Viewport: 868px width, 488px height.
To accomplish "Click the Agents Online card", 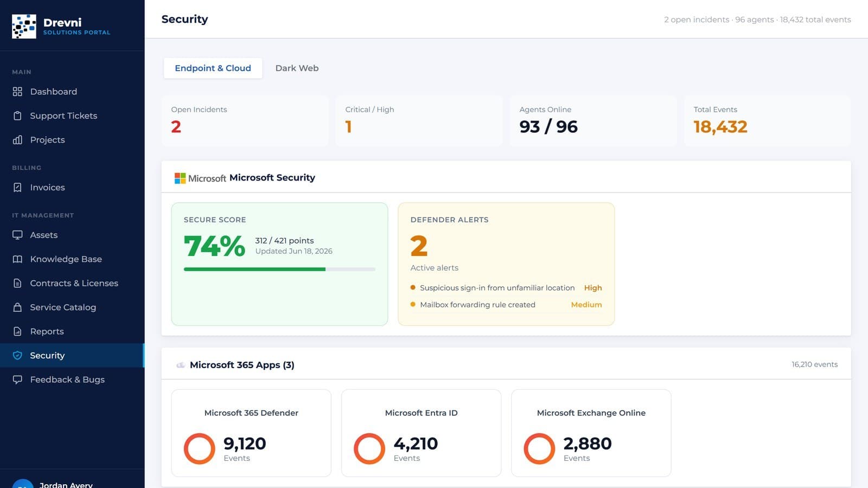I will (593, 121).
